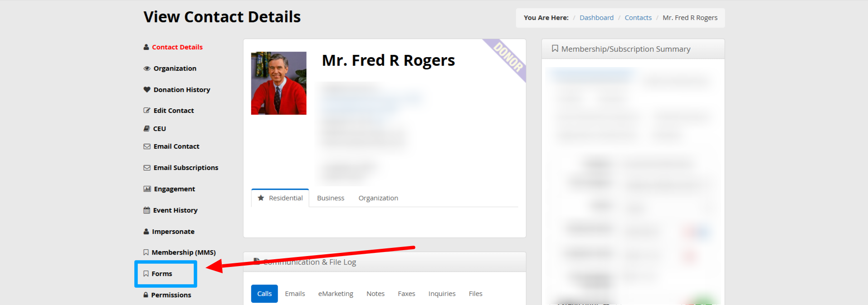This screenshot has height=305, width=868.
Task: Click the envelope icon beside Email Contact
Action: [147, 146]
